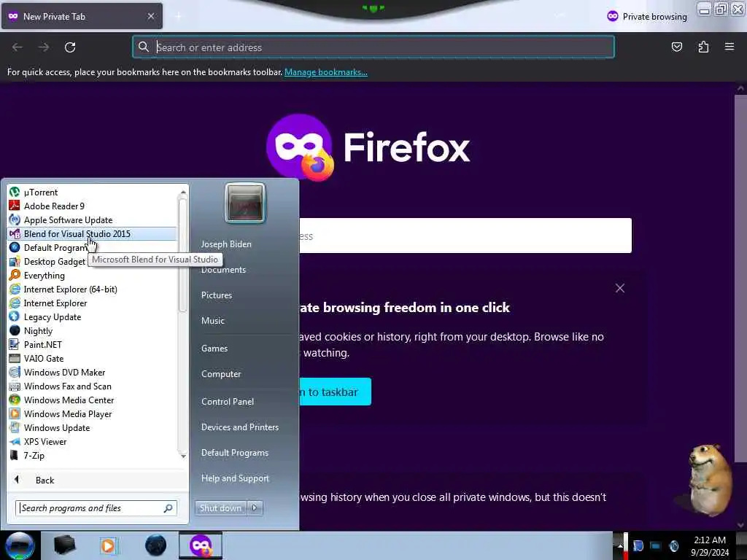Open Games from Start menu
747x560 pixels.
tap(214, 348)
